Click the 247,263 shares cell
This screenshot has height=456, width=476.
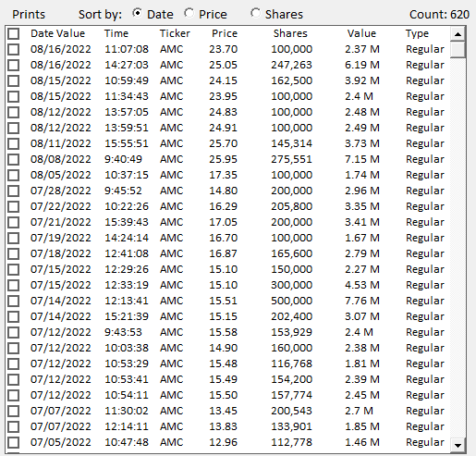(x=291, y=65)
